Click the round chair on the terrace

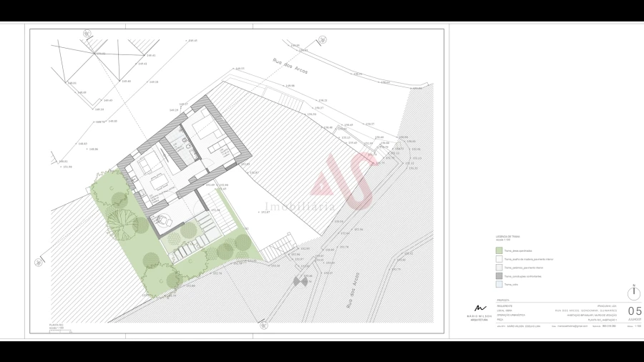(162, 219)
